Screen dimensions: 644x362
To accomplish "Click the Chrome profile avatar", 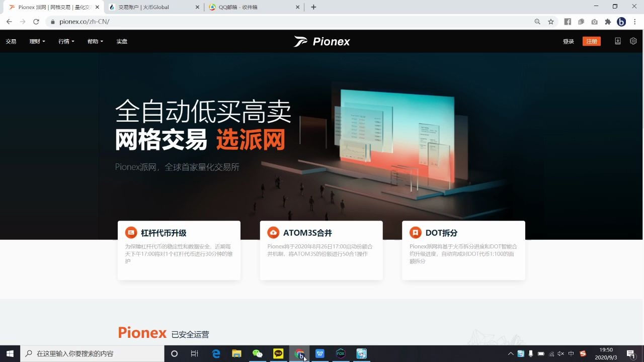I will 621,22.
